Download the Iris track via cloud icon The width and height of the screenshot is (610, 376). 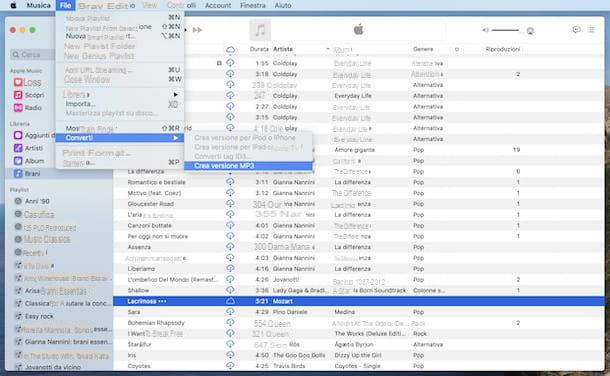[x=230, y=355]
